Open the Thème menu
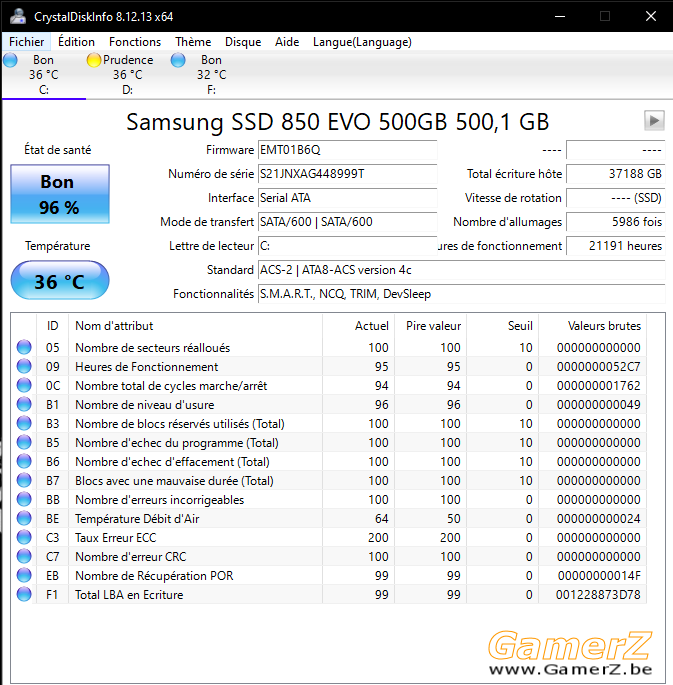673x685 pixels. [193, 42]
